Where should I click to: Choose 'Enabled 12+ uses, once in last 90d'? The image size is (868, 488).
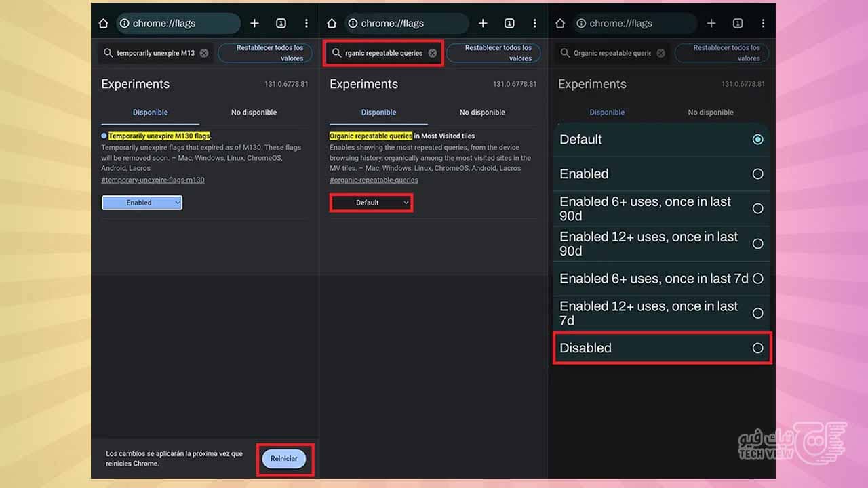tap(662, 244)
